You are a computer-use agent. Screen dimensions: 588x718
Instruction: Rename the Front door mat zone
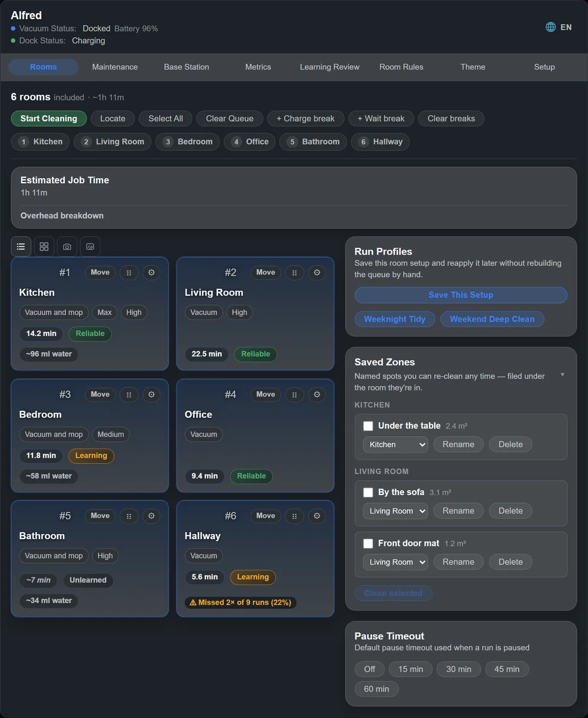point(459,562)
